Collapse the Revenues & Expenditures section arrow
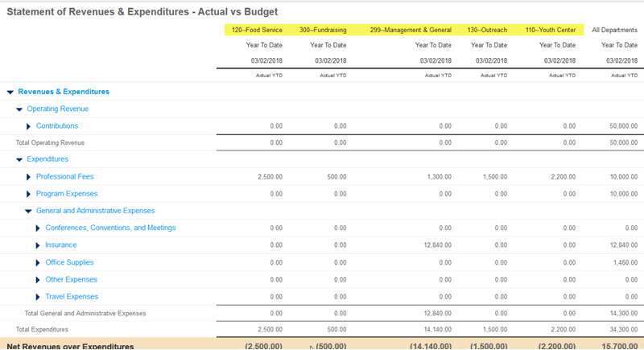This screenshot has height=350, width=644. pos(10,92)
